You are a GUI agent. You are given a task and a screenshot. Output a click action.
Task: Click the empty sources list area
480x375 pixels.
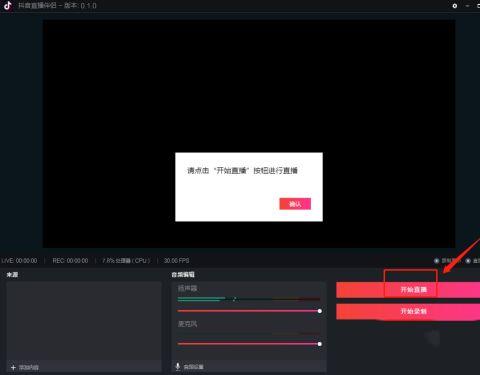(x=84, y=320)
